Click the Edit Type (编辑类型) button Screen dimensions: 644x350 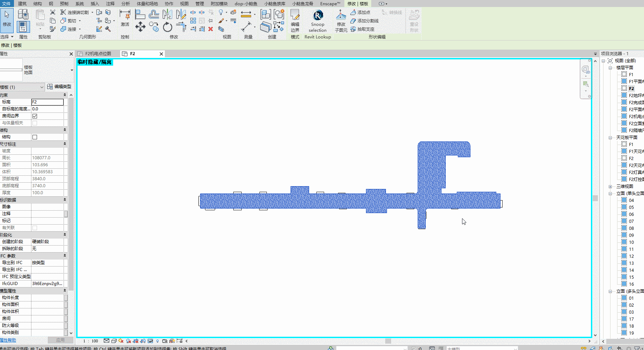[59, 87]
